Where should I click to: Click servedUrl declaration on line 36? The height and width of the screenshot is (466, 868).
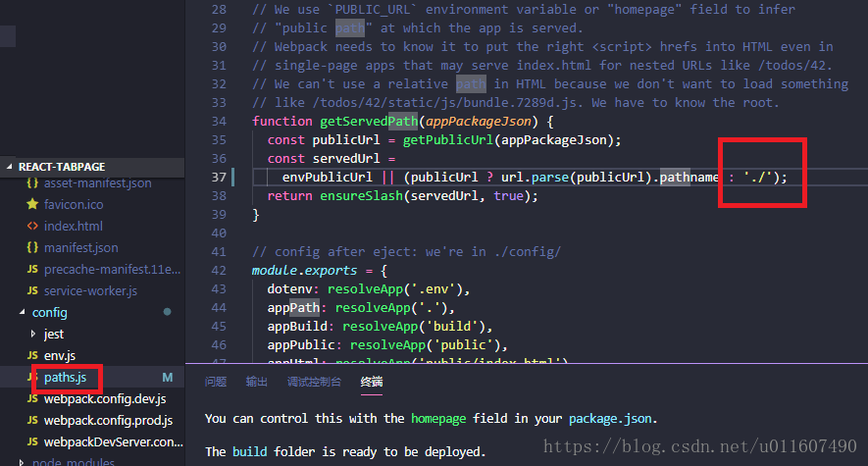346,159
